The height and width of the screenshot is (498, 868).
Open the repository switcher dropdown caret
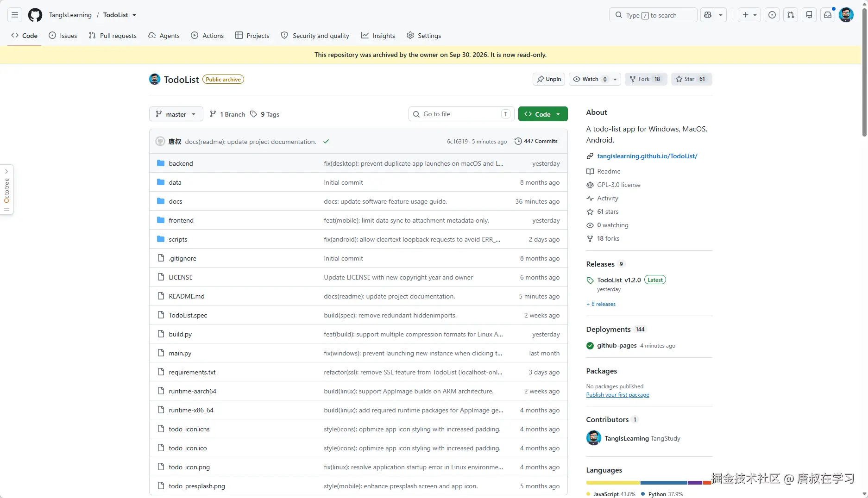tap(134, 15)
